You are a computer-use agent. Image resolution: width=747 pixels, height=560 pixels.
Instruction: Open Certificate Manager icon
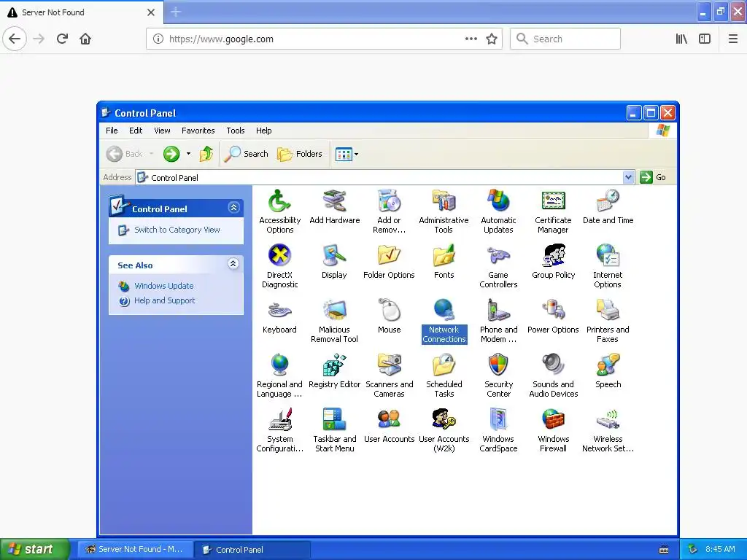pyautogui.click(x=553, y=211)
